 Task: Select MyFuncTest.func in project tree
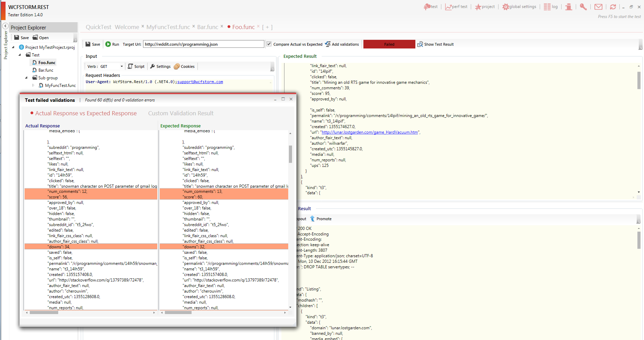60,85
